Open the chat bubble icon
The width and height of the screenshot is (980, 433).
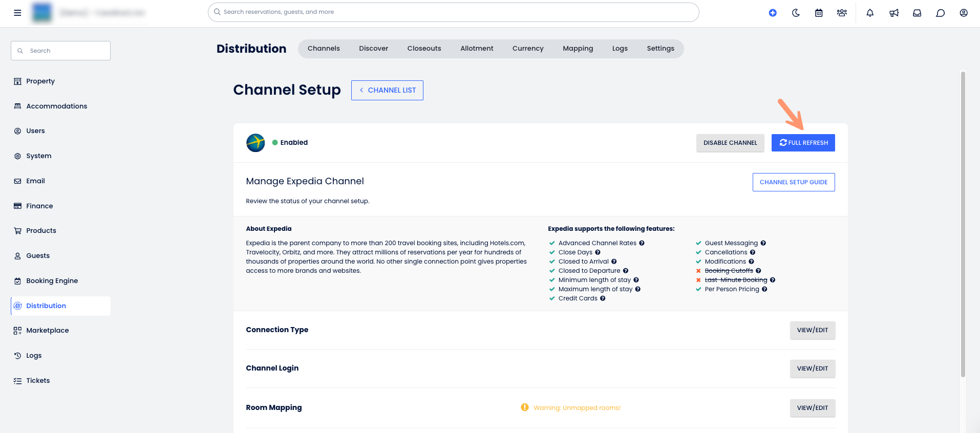940,13
